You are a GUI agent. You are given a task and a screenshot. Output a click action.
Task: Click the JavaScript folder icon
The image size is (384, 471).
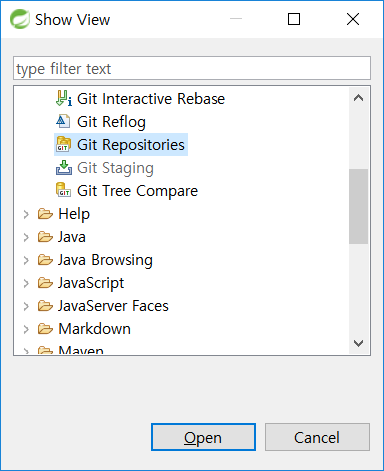click(x=45, y=283)
